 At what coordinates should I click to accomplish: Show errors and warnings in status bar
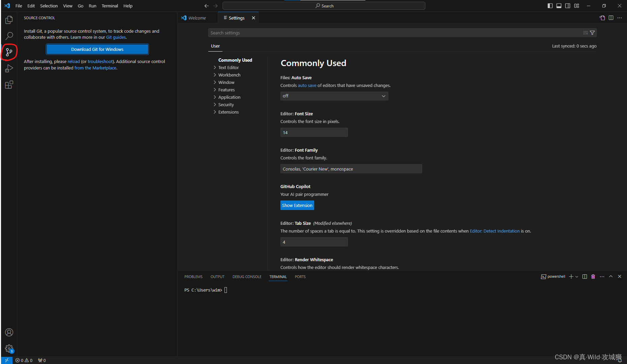tap(24, 360)
